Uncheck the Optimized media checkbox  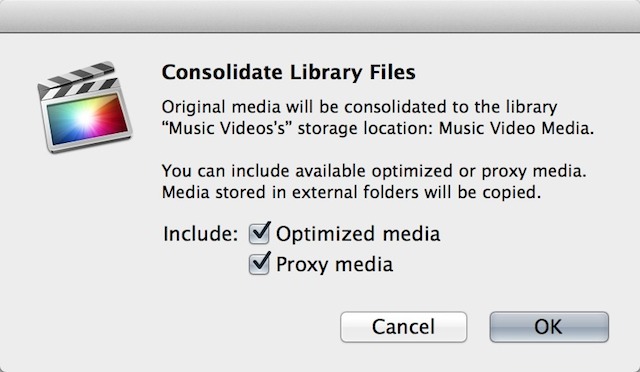259,234
